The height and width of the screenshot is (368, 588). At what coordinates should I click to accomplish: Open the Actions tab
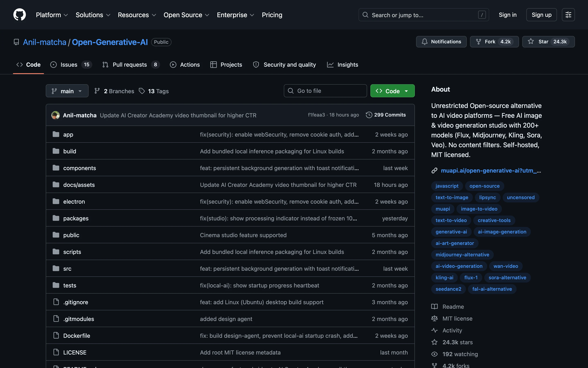click(x=185, y=64)
